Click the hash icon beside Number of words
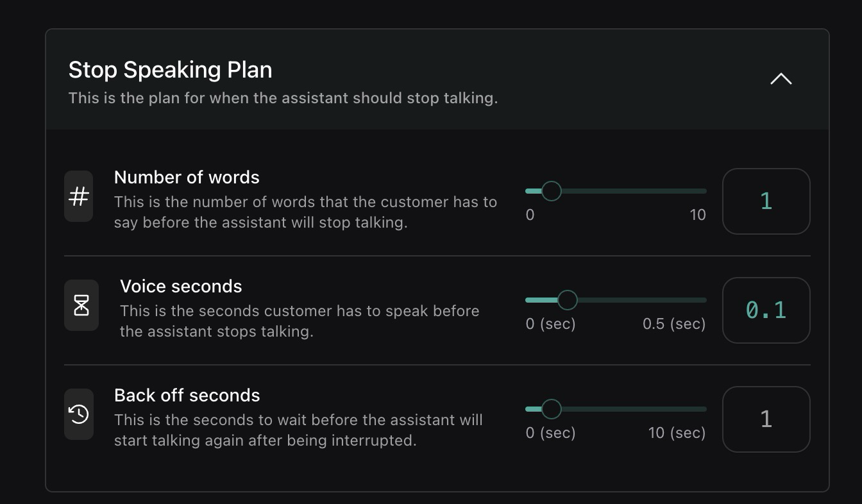Viewport: 862px width, 504px height. [79, 196]
